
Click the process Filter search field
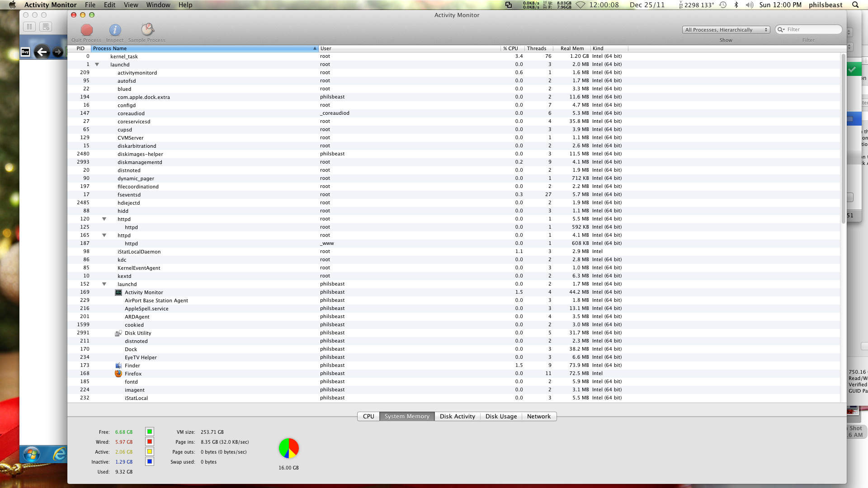[813, 30]
